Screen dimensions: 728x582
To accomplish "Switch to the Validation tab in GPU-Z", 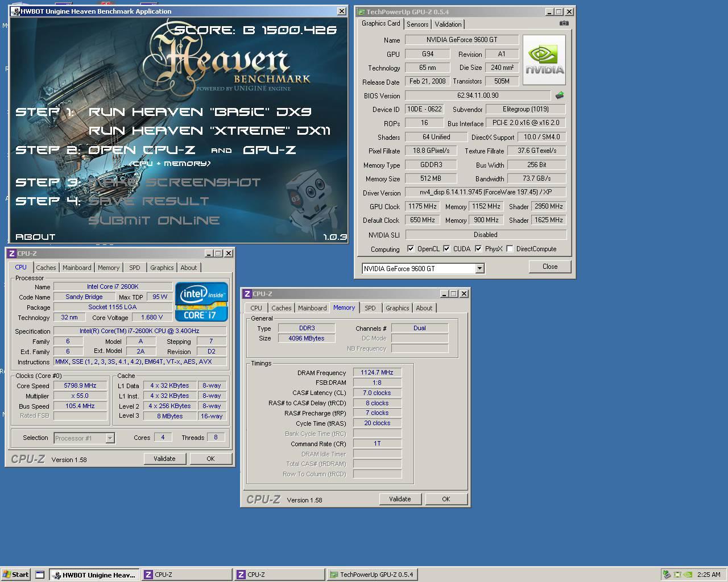I will coord(448,24).
